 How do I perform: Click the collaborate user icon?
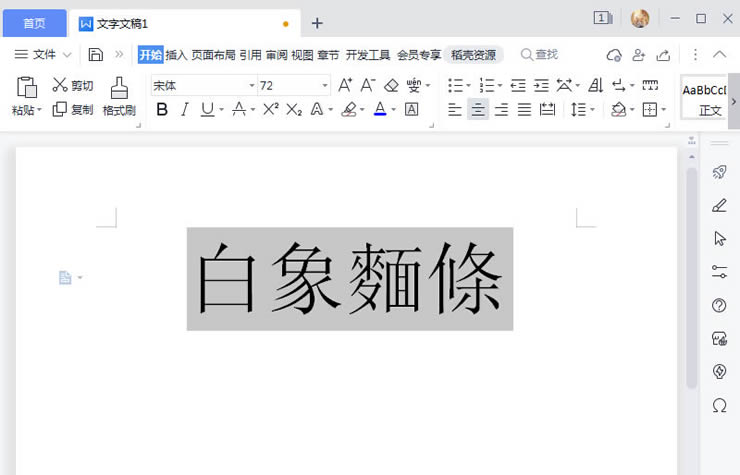639,55
